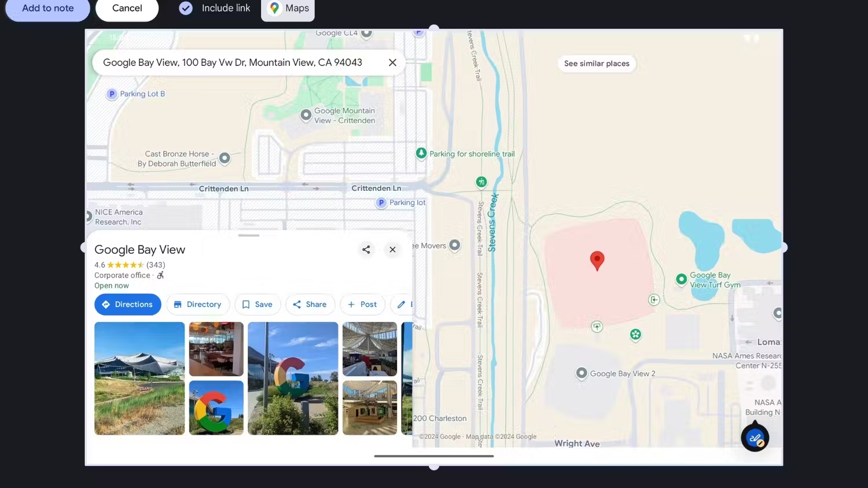Click the Cast Bronze Horse marker icon
The width and height of the screenshot is (868, 488).
tap(225, 158)
